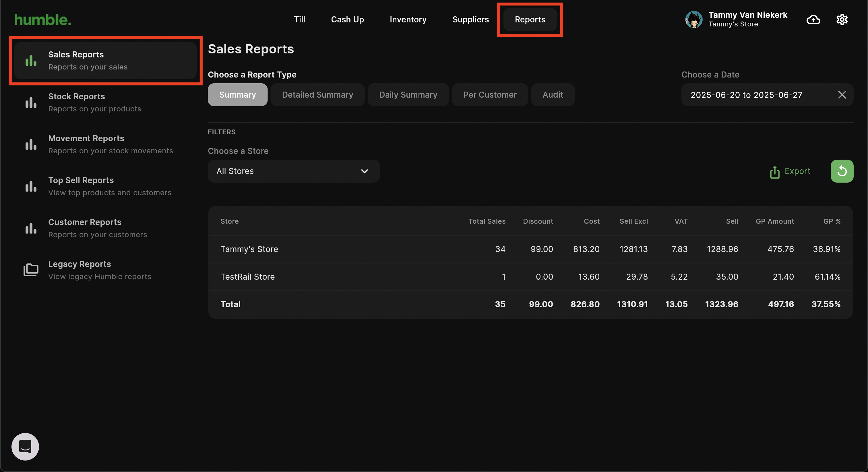Screen dimensions: 868x472
Task: Click the Export link text
Action: click(x=797, y=171)
